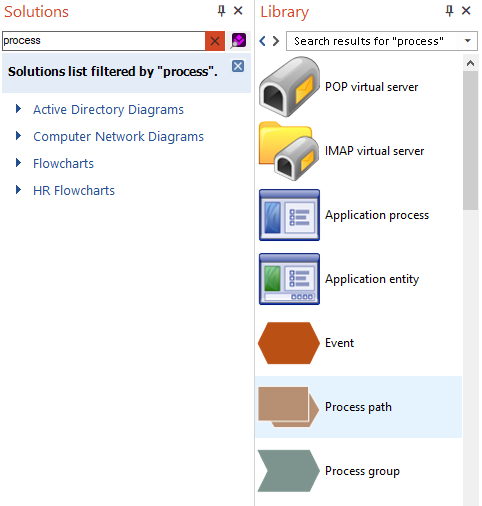Dismiss the filtered-by-process notice

coord(238,66)
